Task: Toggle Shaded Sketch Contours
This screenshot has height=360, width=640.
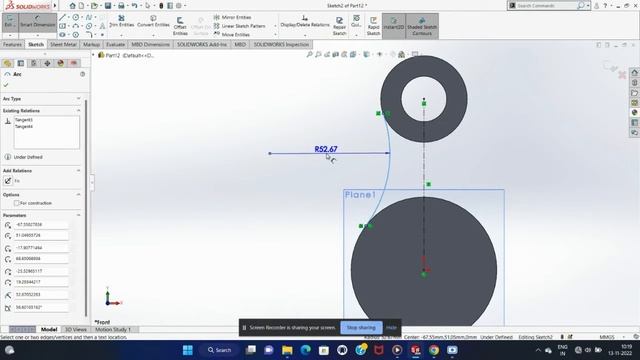Action: pyautogui.click(x=422, y=26)
